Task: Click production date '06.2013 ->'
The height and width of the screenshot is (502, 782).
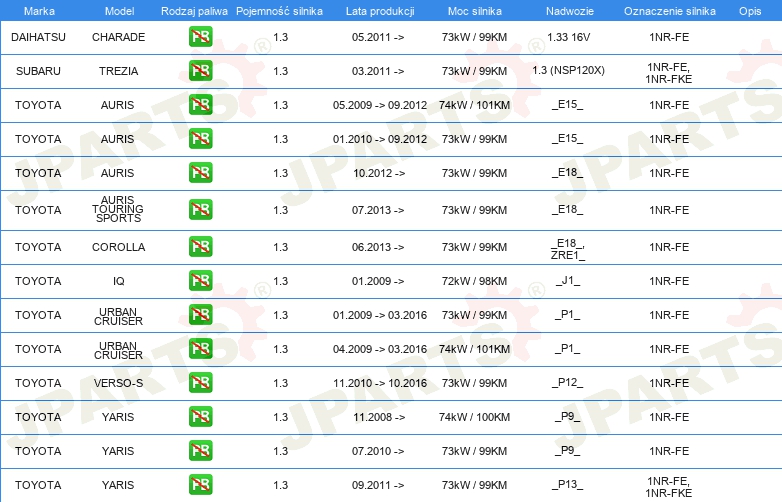Action: point(378,247)
